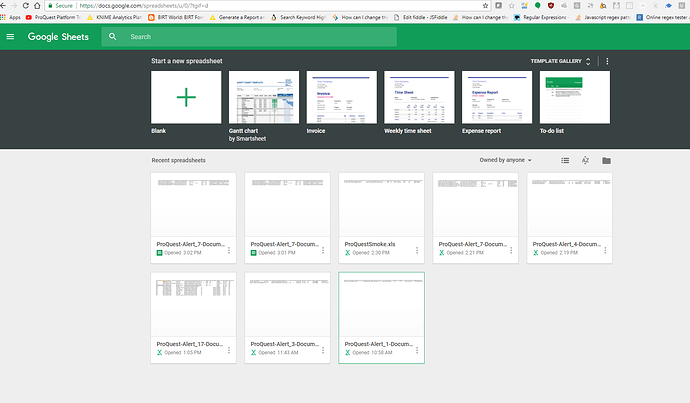Open the BIRT World bookmark
This screenshot has width=690, height=403.
[176, 18]
